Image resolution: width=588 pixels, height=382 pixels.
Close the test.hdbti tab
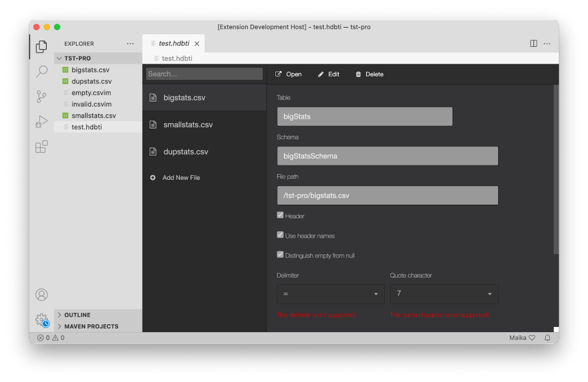pyautogui.click(x=197, y=43)
